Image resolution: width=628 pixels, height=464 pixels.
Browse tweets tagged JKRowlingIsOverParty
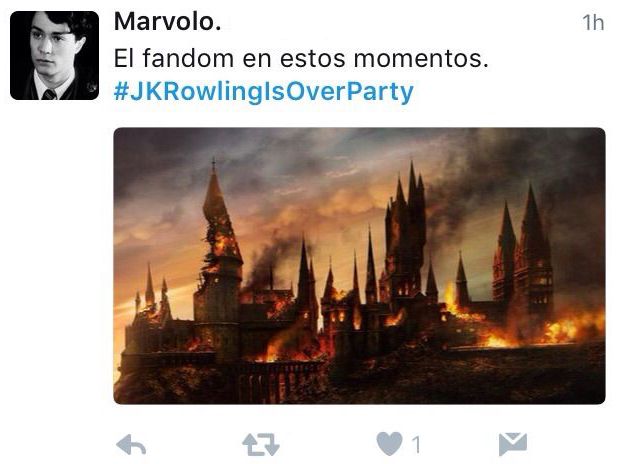click(x=264, y=92)
